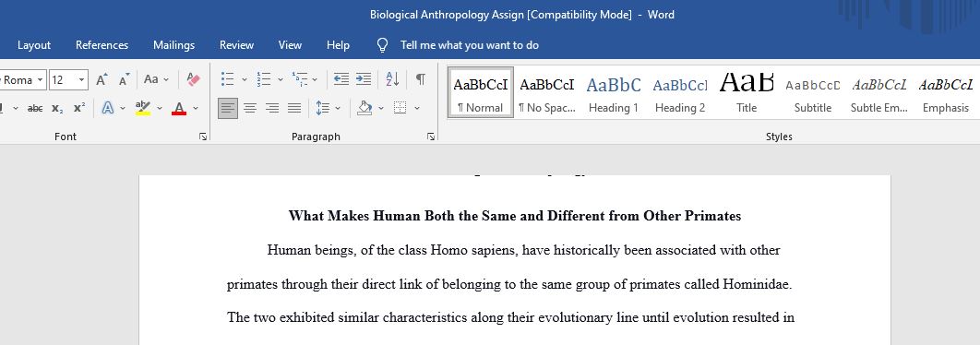Toggle subscript formatting
This screenshot has height=345, width=980.
click(57, 108)
